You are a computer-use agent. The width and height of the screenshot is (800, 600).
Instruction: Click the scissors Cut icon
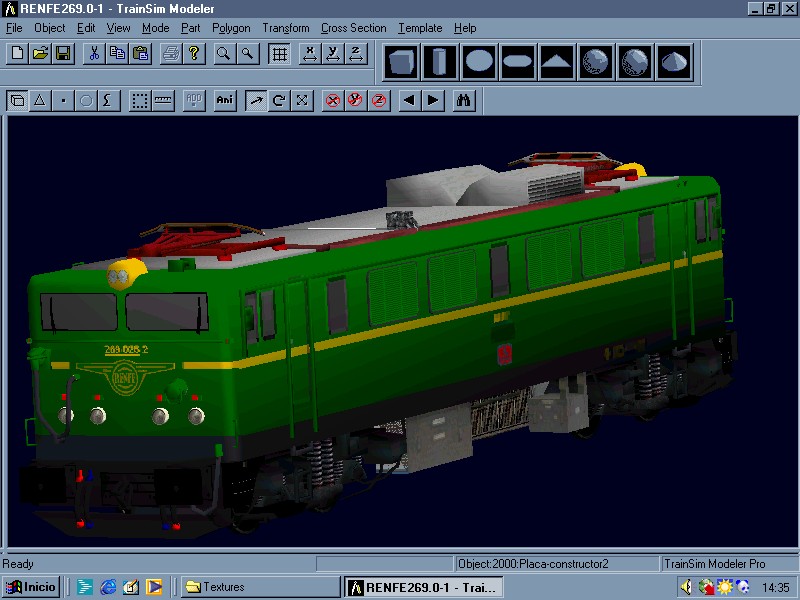tap(94, 54)
